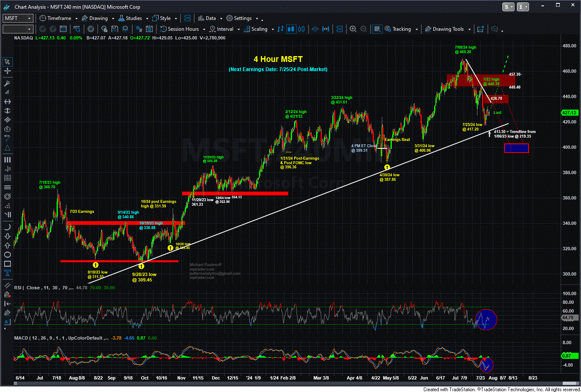Select the Andrews Pitchfork drawing tool

(x=8, y=83)
